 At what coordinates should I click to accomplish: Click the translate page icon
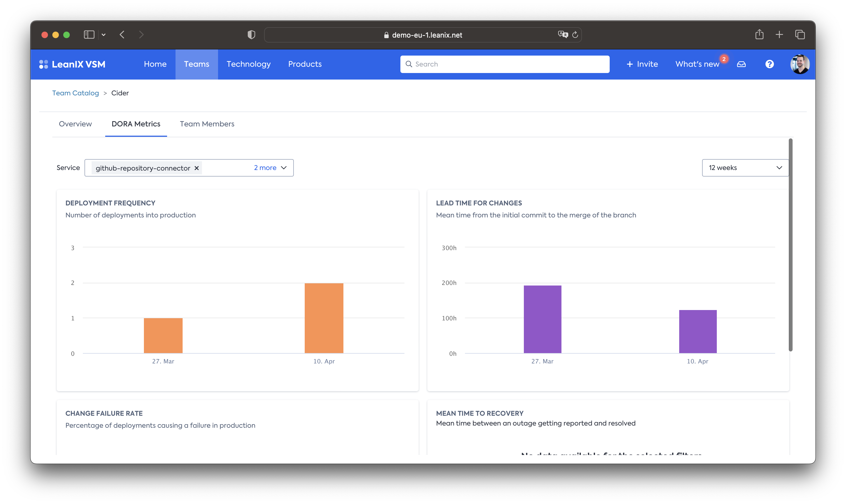point(563,35)
